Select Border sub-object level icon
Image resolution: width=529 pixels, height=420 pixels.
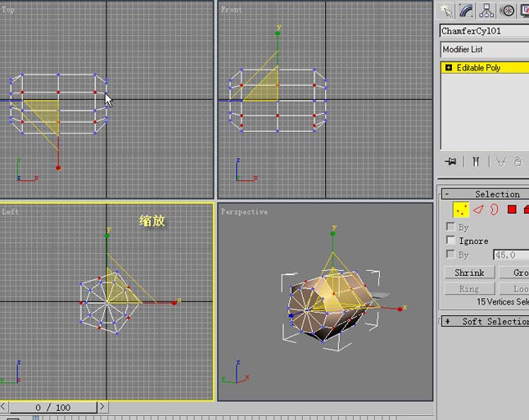click(x=494, y=210)
